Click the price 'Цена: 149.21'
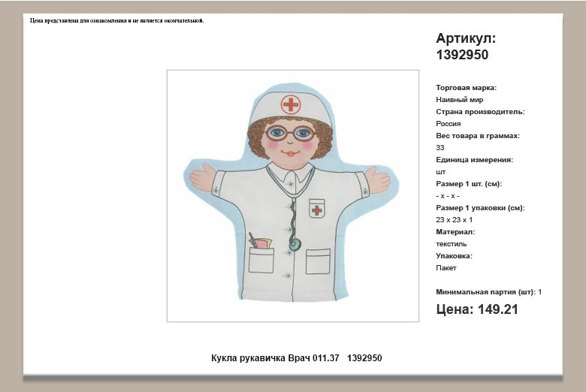 477,309
